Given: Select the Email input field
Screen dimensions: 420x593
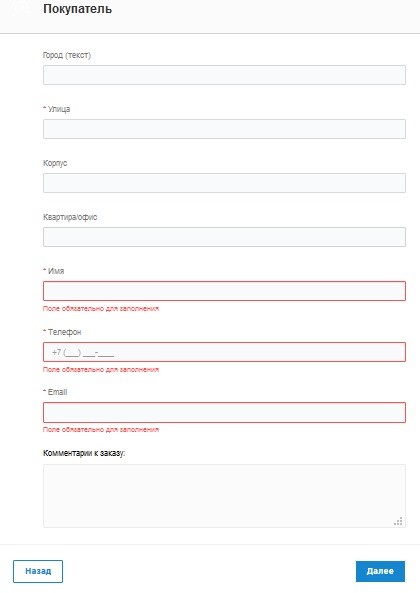Looking at the screenshot, I should click(x=224, y=412).
